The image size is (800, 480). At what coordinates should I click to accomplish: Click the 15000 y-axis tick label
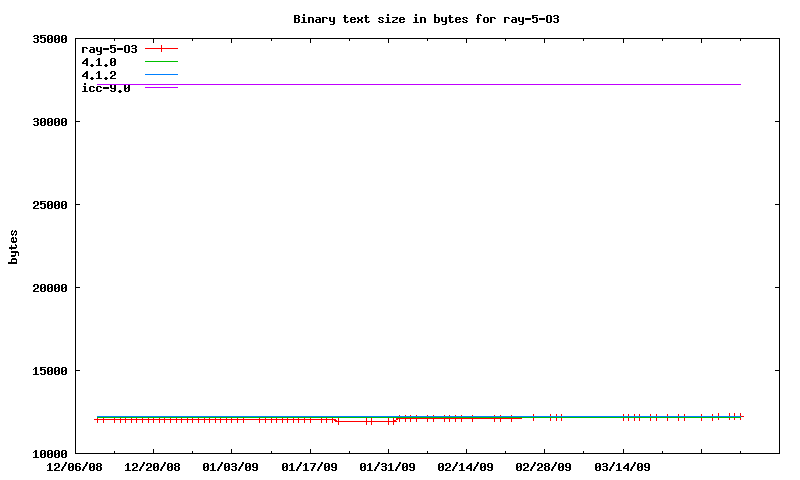point(49,371)
